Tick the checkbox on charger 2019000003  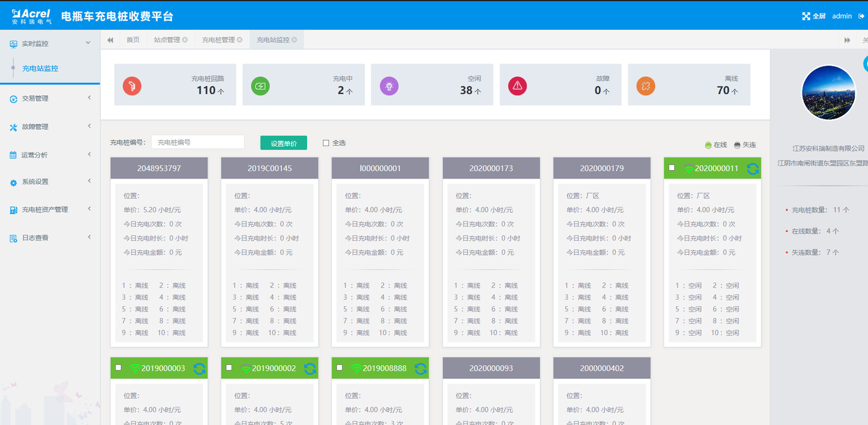click(118, 368)
